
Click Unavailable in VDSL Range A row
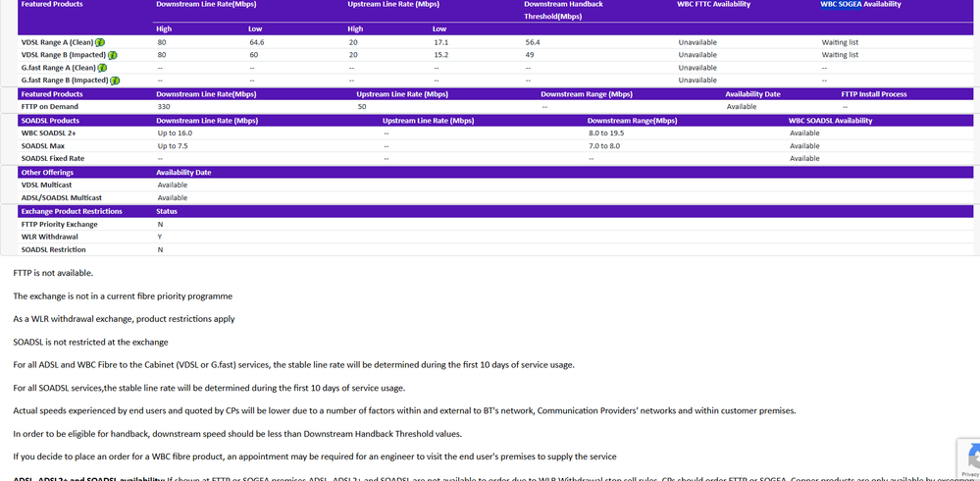click(x=697, y=42)
